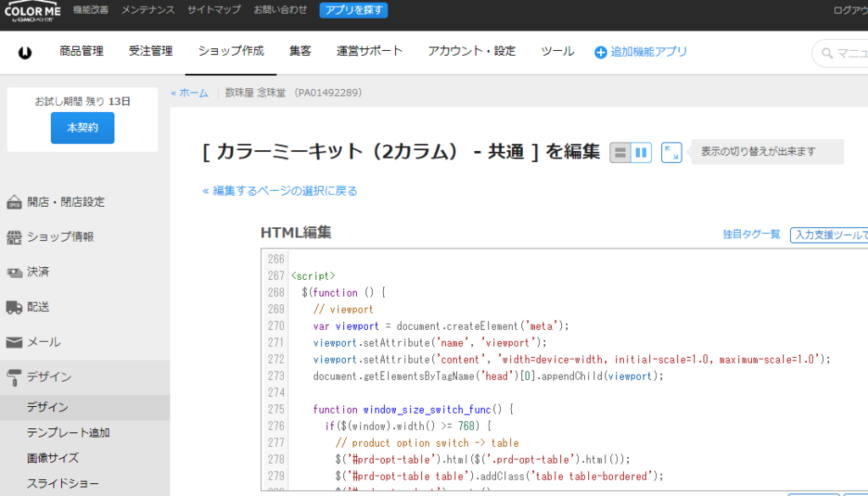Select テンプレート追加 in sidebar
The width and height of the screenshot is (868, 496).
[68, 432]
